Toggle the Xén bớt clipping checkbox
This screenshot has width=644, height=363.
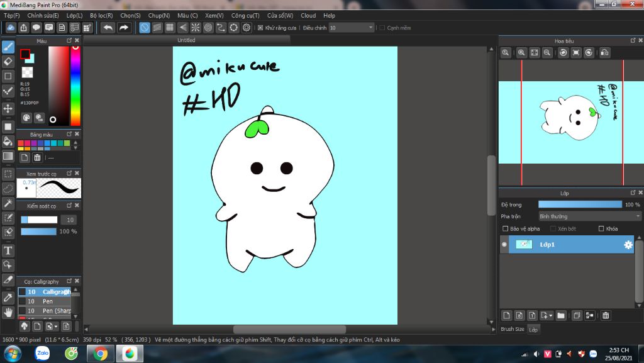click(x=553, y=228)
